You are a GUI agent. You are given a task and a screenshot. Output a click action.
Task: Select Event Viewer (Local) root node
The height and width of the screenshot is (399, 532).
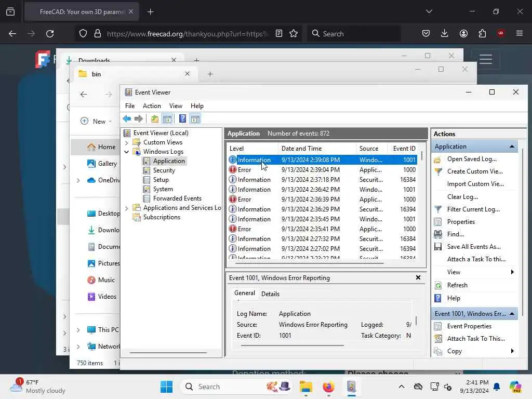click(161, 133)
